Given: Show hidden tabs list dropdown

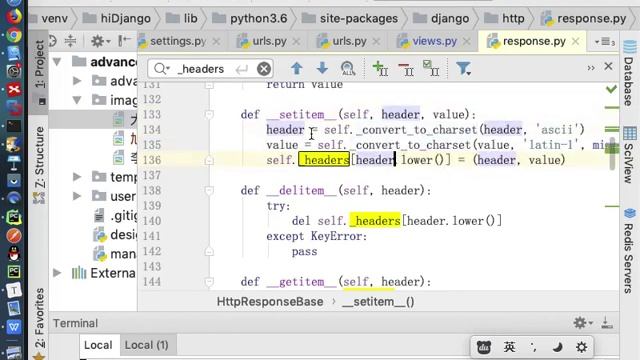Looking at the screenshot, I should pos(605,42).
